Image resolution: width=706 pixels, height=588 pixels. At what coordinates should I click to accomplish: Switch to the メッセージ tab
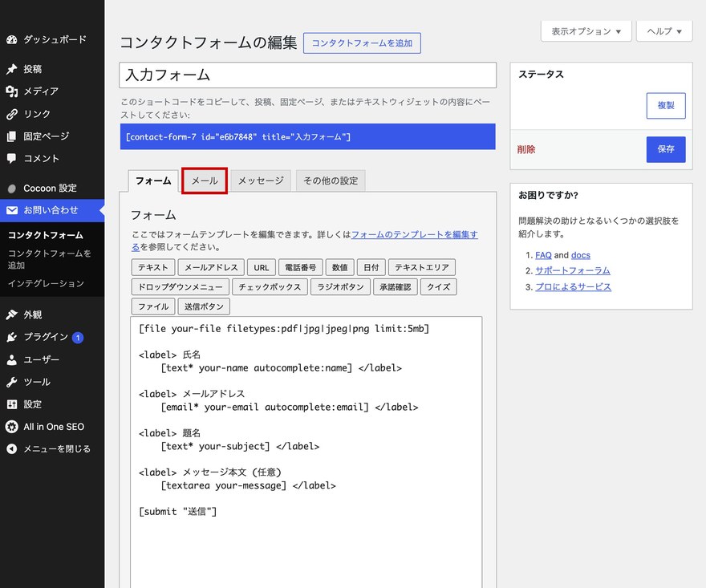click(261, 180)
